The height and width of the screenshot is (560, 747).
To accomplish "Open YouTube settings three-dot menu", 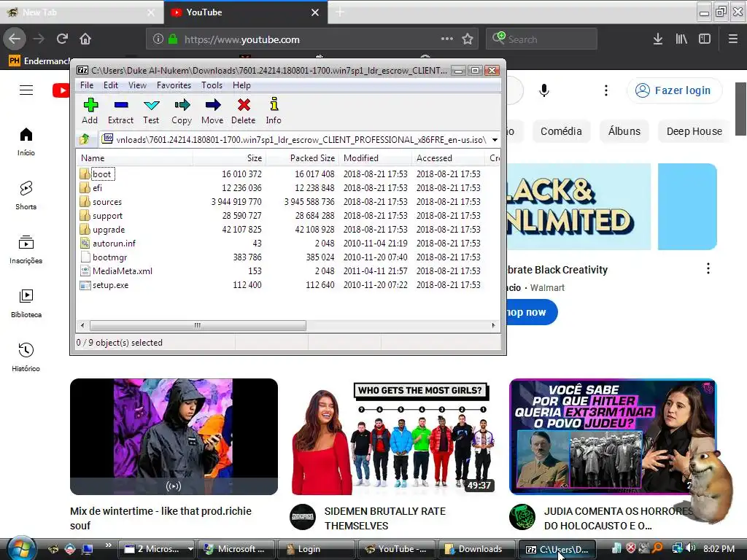I will (606, 90).
